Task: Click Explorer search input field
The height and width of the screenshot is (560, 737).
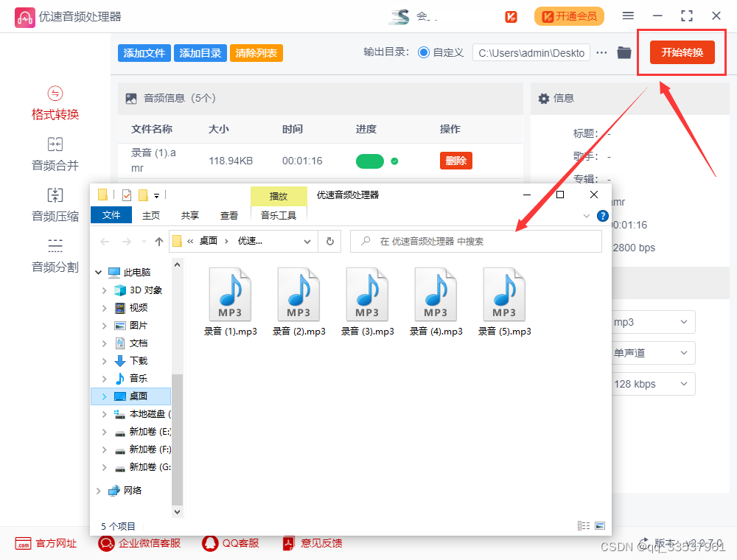Action: (x=476, y=242)
